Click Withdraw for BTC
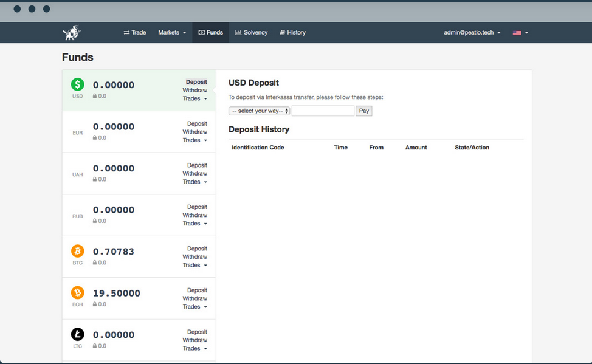Image resolution: width=592 pixels, height=364 pixels. coord(195,257)
